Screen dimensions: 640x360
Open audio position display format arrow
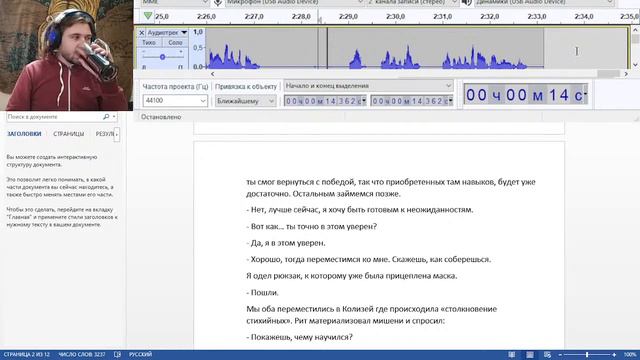[586, 94]
